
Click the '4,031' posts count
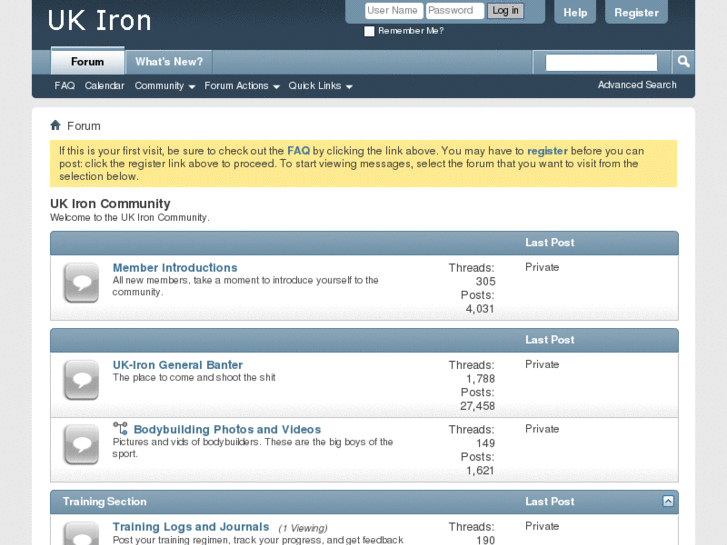pos(480,308)
